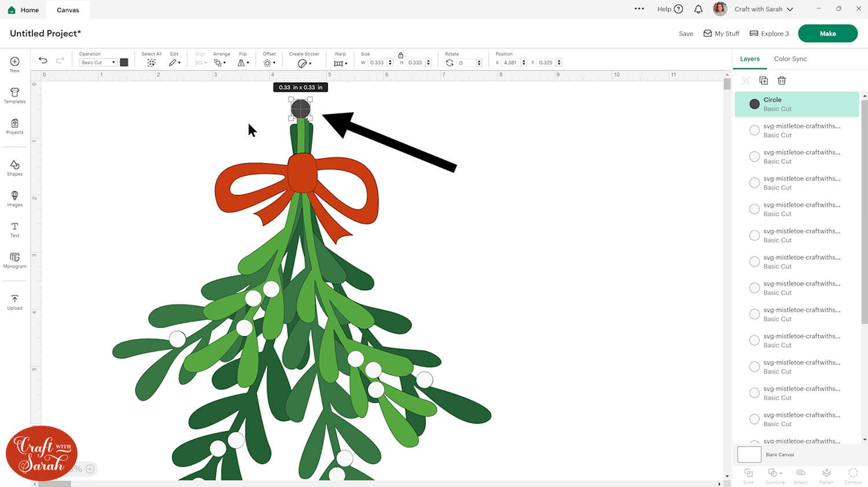Open the Operation Basic Cut dropdown

[97, 62]
